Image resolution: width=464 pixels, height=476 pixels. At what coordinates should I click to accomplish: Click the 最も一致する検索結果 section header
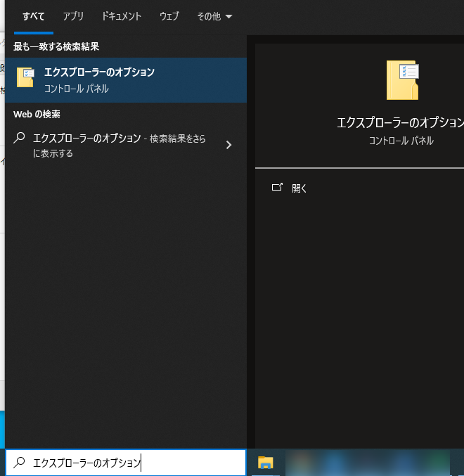pos(56,46)
